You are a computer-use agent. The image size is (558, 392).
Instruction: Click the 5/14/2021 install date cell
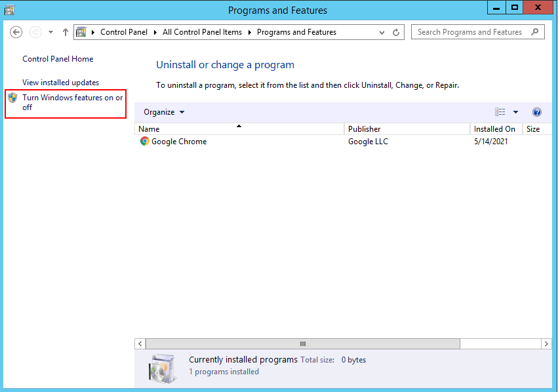[x=490, y=142]
